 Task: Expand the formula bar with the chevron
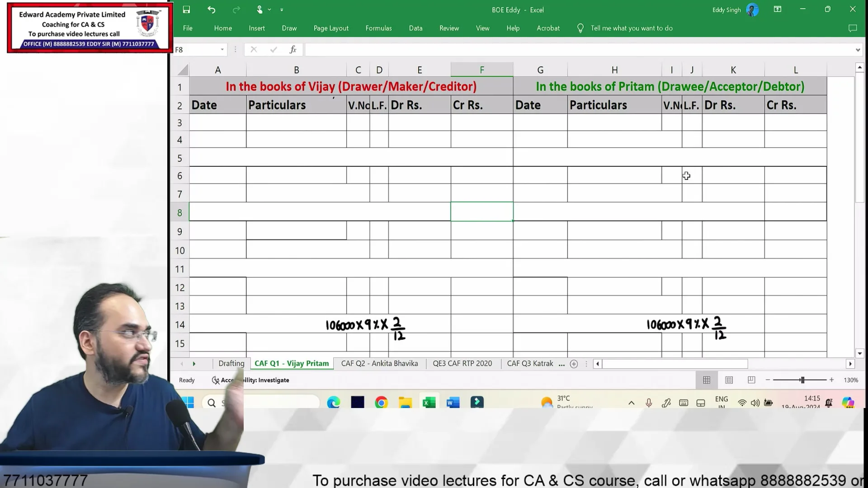[x=858, y=50]
